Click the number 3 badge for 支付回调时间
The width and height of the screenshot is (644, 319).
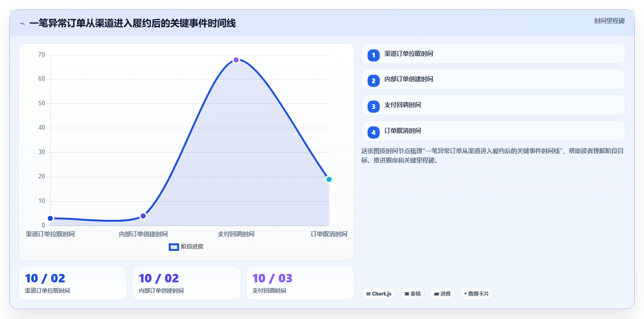374,107
